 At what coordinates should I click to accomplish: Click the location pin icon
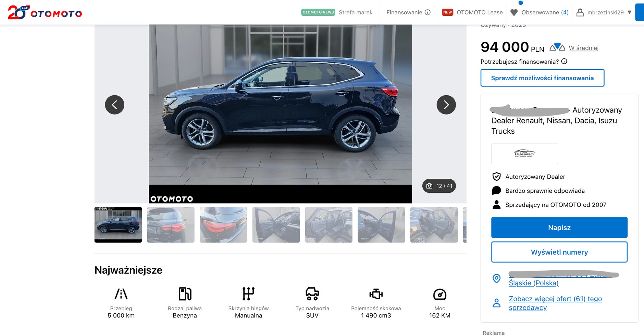(496, 278)
